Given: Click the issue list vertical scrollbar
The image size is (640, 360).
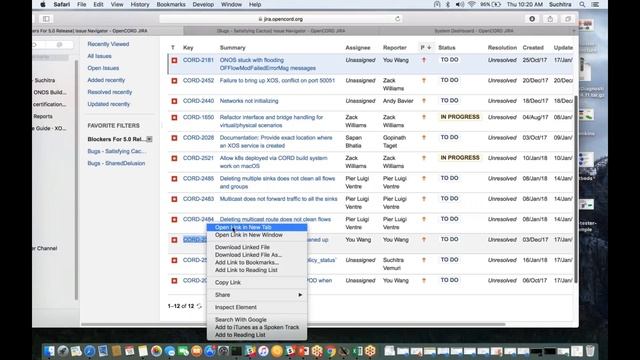Looking at the screenshot, I should tap(576, 190).
